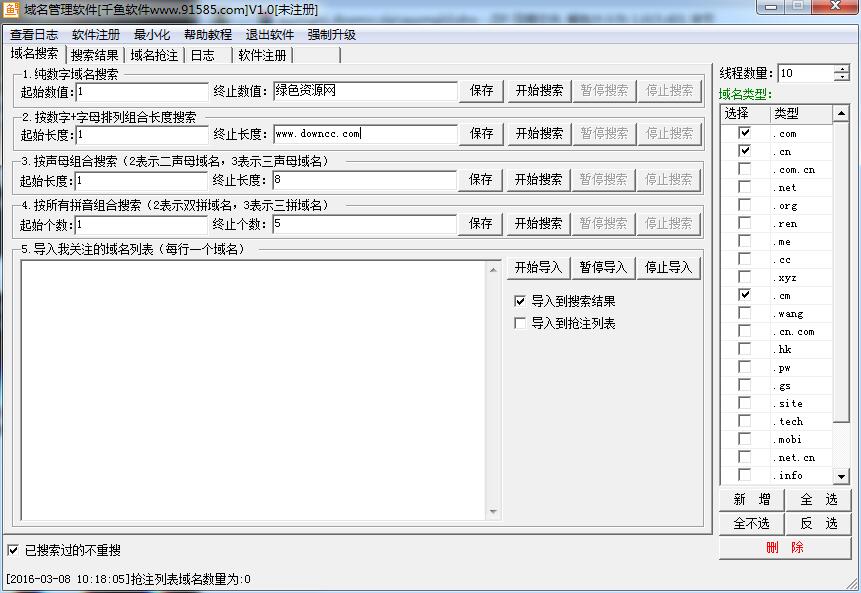The width and height of the screenshot is (861, 593).
Task: Click inside the 起始长度 input field
Action: [140, 133]
